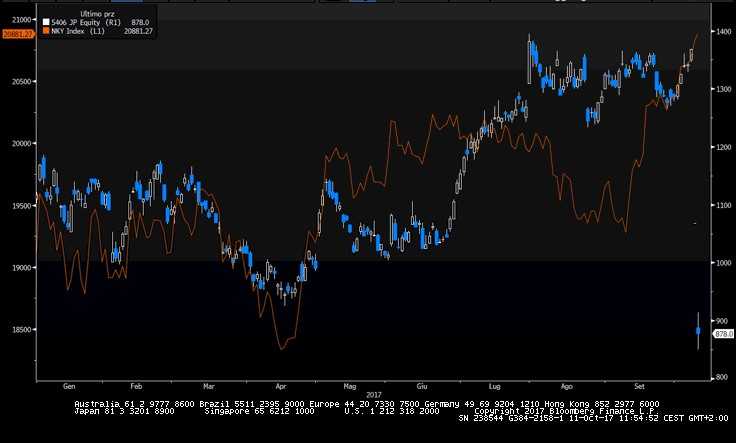Click the 1300 right axis label
736x443 pixels.
tap(723, 89)
